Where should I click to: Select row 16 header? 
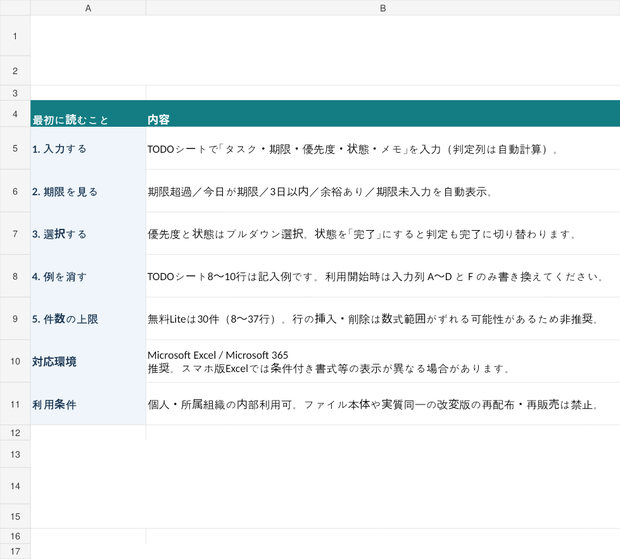pyautogui.click(x=15, y=536)
